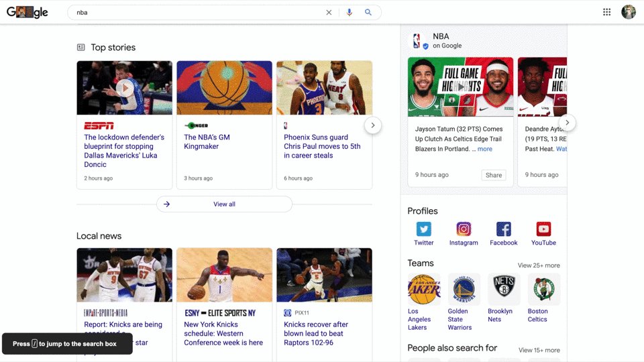Click View 25+ more teams
The image size is (644, 362).
[x=539, y=265]
